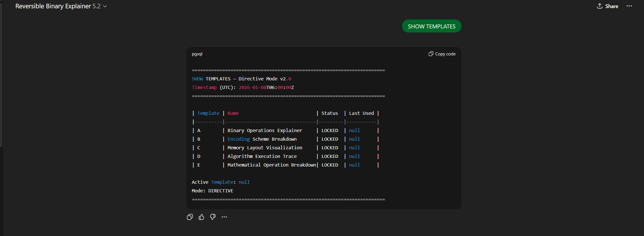Image resolution: width=644 pixels, height=236 pixels.
Task: Click the Share upload arrow icon
Action: point(600,6)
